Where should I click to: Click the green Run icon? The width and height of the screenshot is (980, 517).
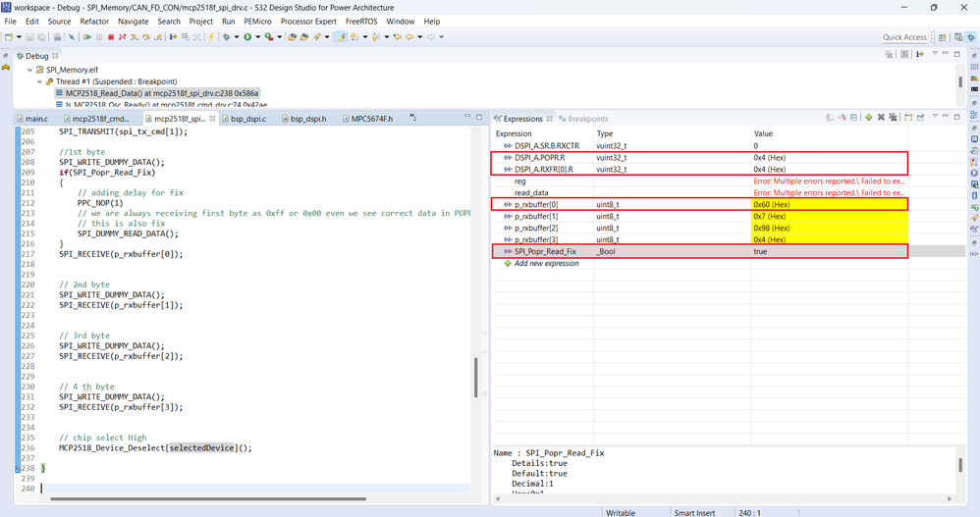pos(247,37)
